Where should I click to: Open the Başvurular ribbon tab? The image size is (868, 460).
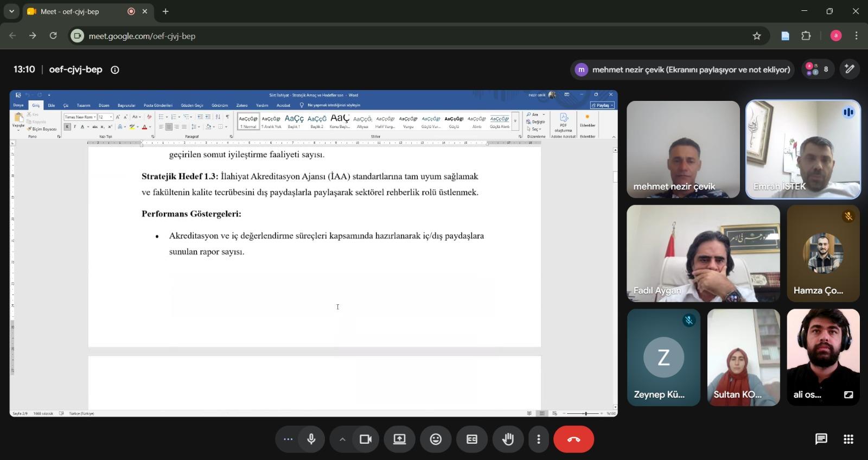pyautogui.click(x=126, y=105)
